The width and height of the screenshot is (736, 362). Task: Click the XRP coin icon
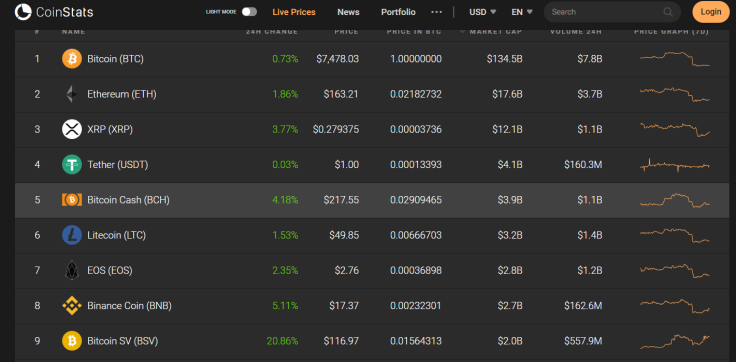tap(72, 129)
